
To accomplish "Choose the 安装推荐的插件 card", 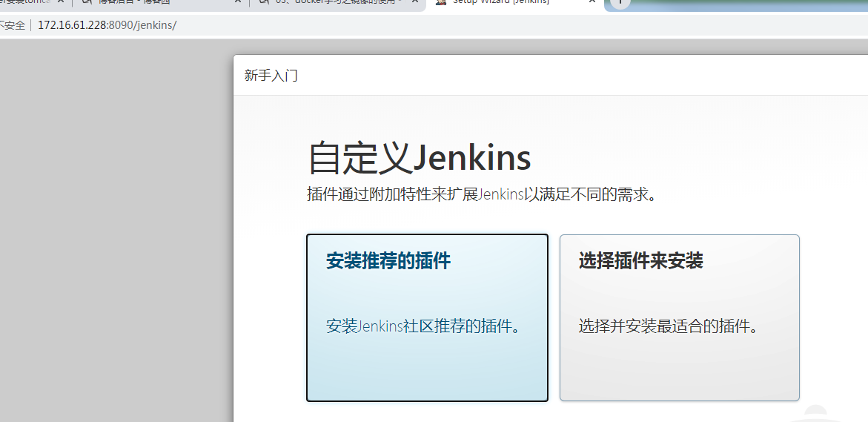I will click(427, 317).
